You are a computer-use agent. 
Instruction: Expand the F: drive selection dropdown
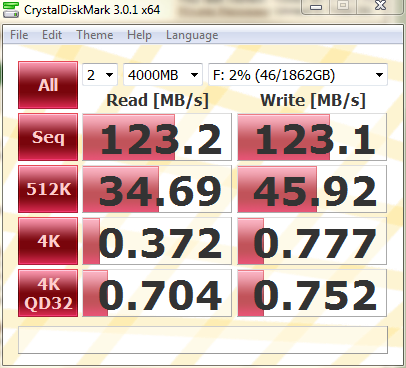pyautogui.click(x=298, y=75)
